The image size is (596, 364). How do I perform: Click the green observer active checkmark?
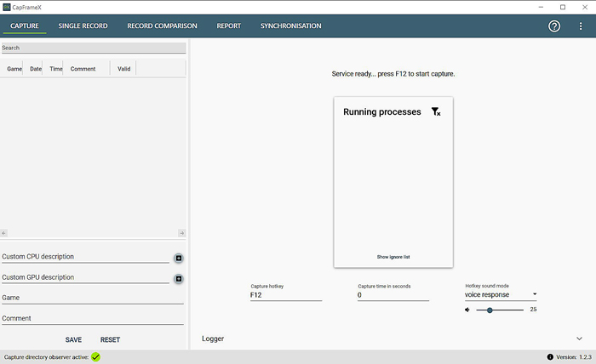95,357
